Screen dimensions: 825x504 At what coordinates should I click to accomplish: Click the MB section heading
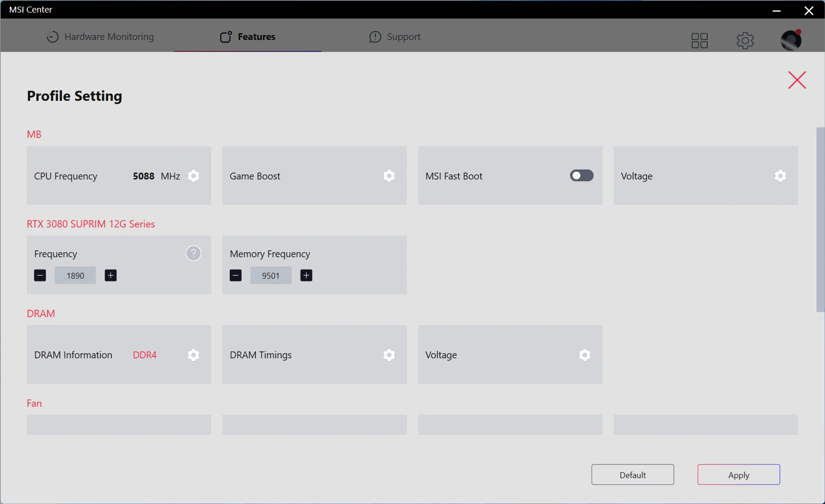[34, 134]
